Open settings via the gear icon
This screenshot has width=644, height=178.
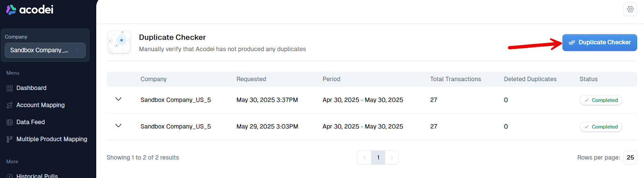[630, 9]
